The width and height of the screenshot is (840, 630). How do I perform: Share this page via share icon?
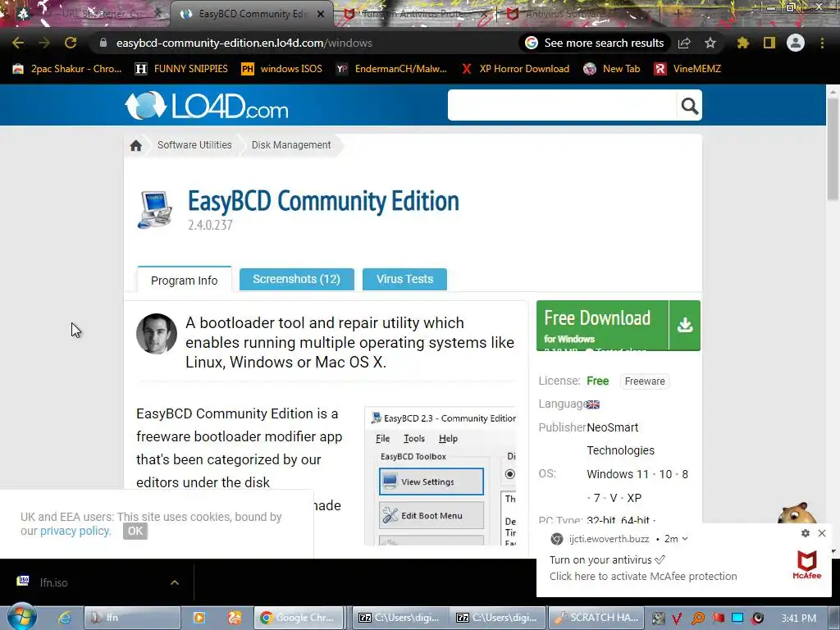tap(684, 43)
